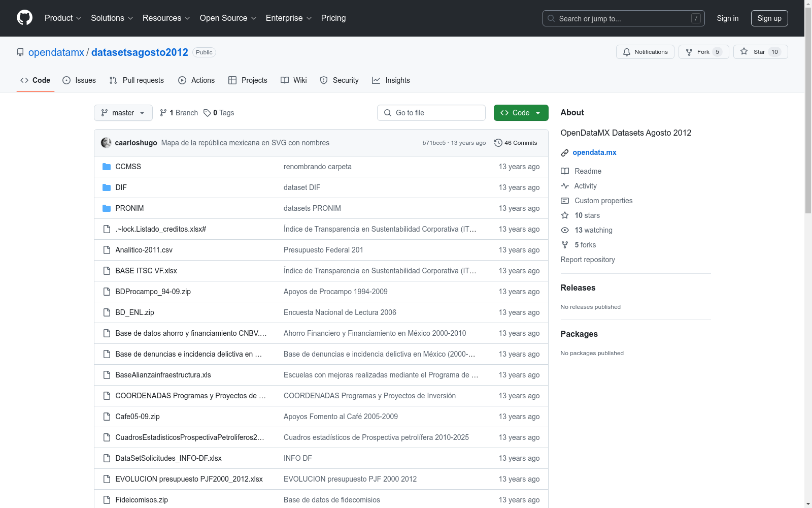Click the Fork icon button
This screenshot has height=508, width=812.
coord(689,52)
